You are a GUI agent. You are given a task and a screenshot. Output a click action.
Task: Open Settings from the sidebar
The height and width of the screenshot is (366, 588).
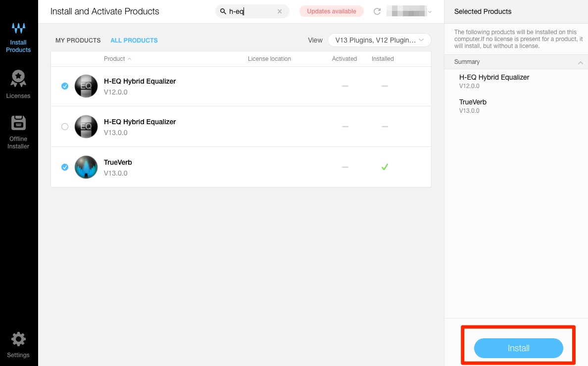[x=18, y=345]
